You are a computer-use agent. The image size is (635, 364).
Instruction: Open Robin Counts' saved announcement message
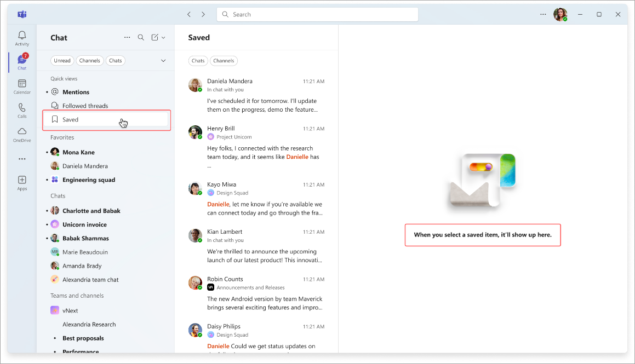pyautogui.click(x=256, y=293)
